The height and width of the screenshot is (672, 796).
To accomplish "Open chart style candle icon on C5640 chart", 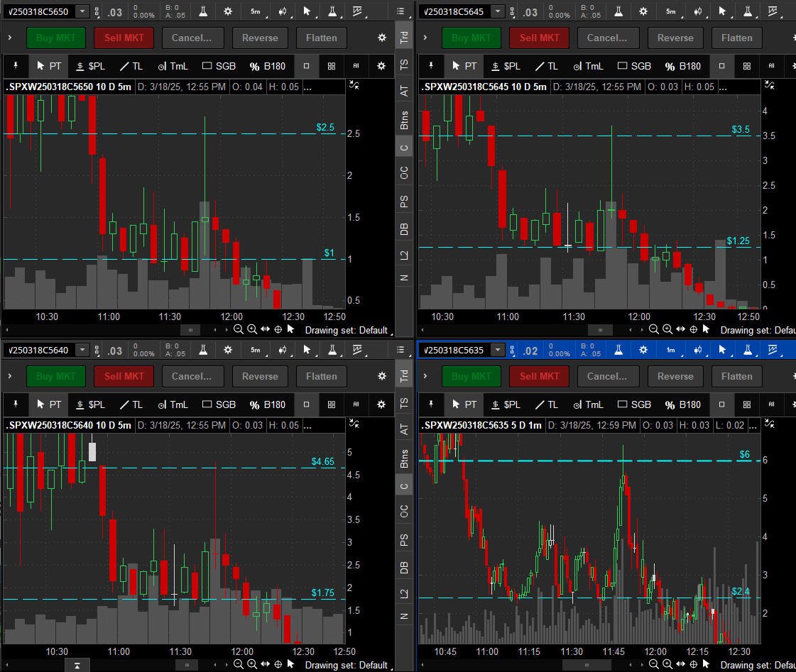I will pos(283,349).
